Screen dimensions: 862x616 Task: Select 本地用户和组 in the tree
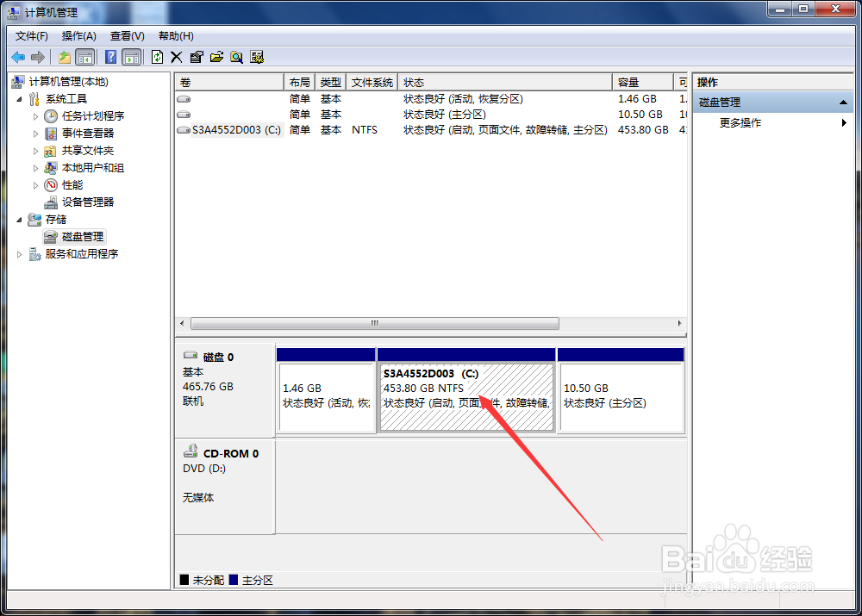point(93,168)
